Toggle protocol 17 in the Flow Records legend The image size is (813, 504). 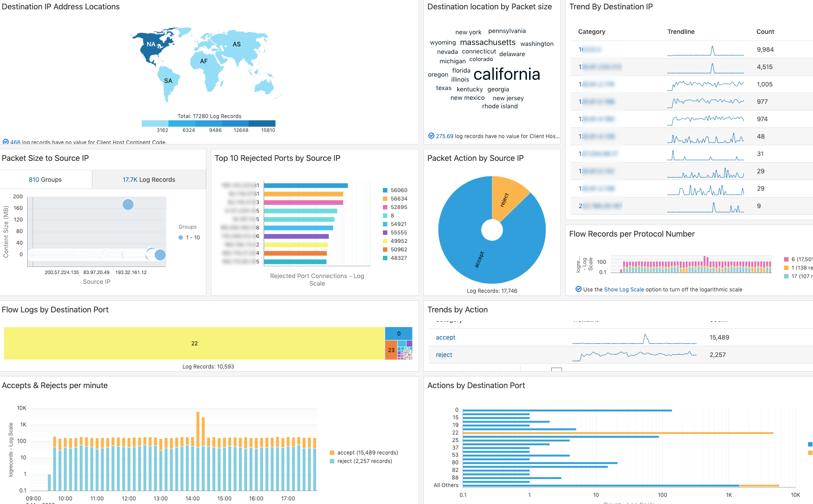pyautogui.click(x=785, y=276)
